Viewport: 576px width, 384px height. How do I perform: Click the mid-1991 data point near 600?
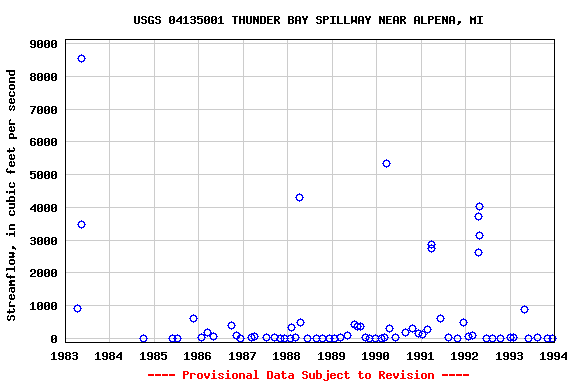pos(440,318)
